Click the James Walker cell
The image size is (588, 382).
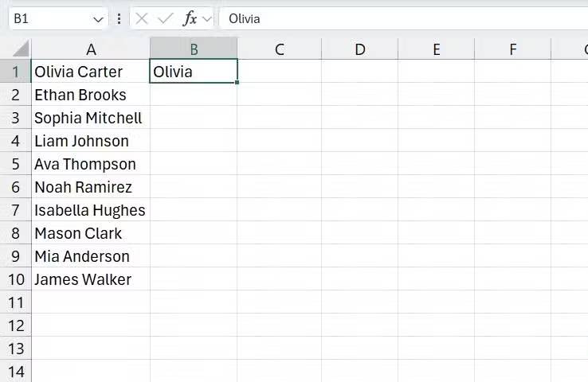tap(83, 279)
